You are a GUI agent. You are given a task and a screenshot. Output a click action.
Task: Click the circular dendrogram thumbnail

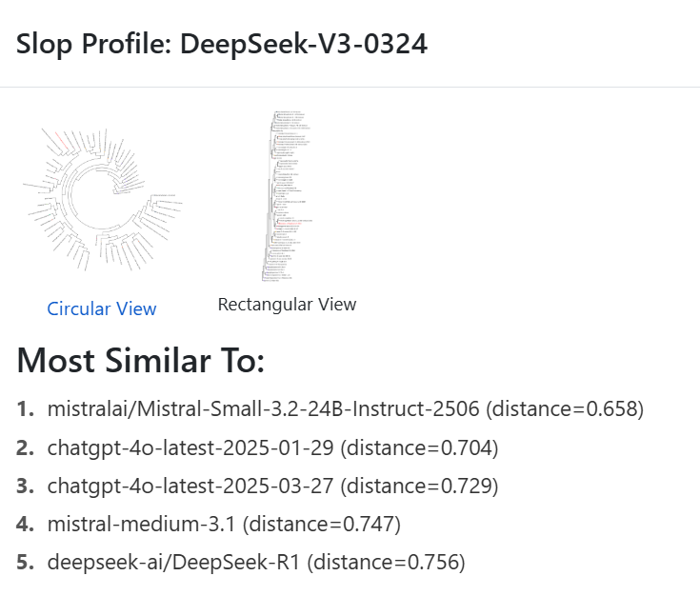click(102, 200)
